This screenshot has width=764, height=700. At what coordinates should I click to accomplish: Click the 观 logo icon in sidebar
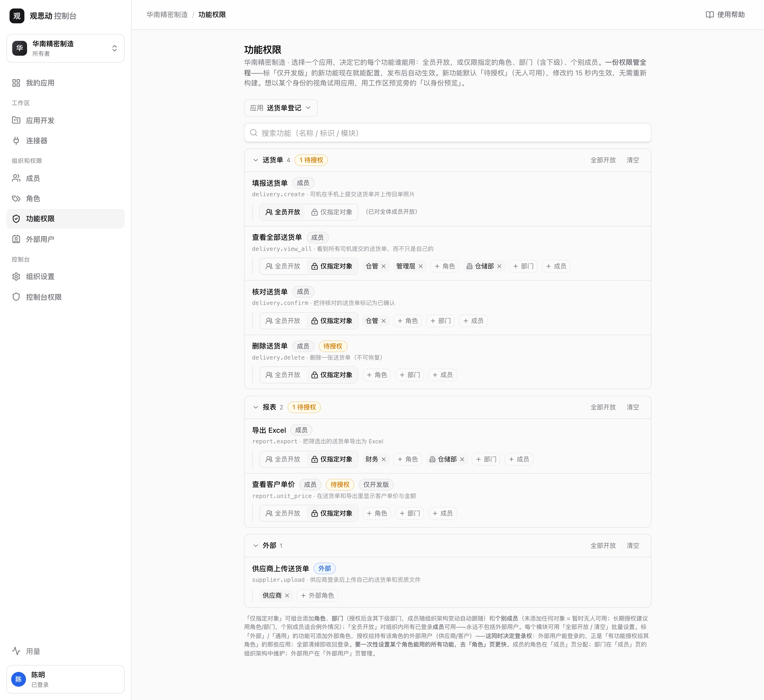17,16
